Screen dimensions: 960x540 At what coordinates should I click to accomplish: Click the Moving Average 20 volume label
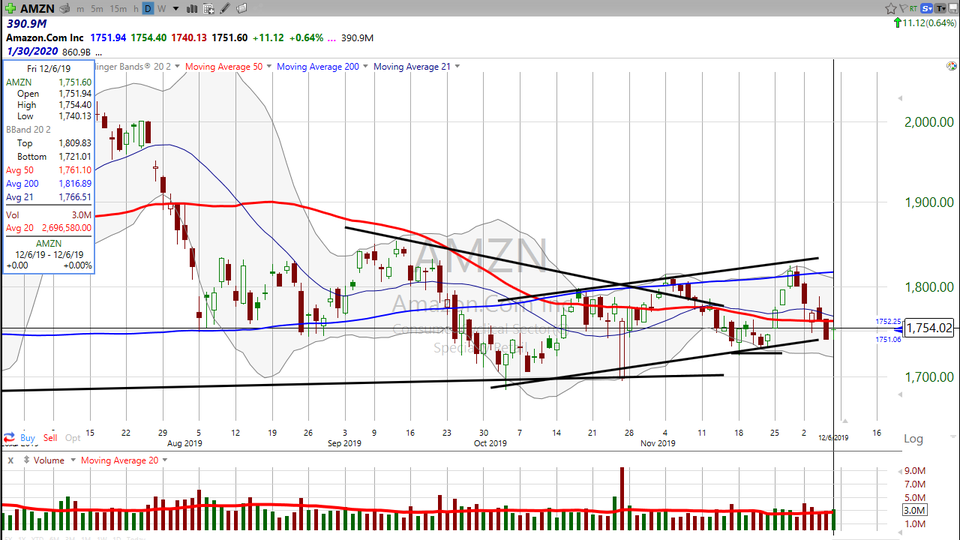(x=119, y=460)
